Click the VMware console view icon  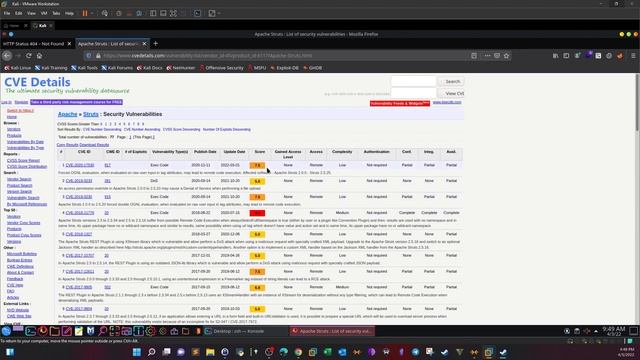tap(198, 13)
